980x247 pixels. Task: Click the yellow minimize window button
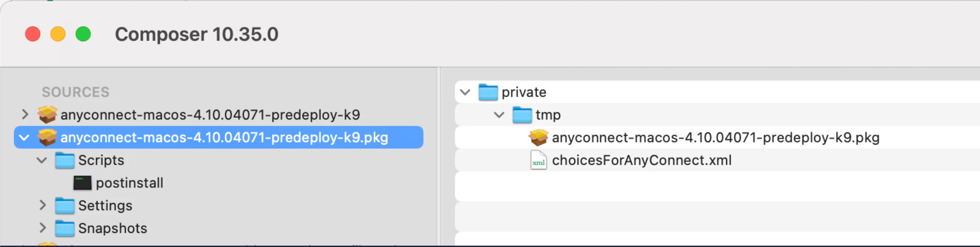[x=58, y=34]
